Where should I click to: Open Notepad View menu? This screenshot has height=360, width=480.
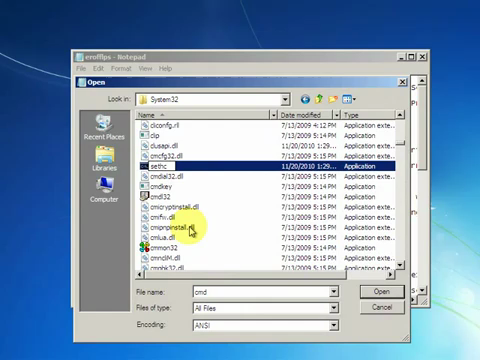pos(145,69)
